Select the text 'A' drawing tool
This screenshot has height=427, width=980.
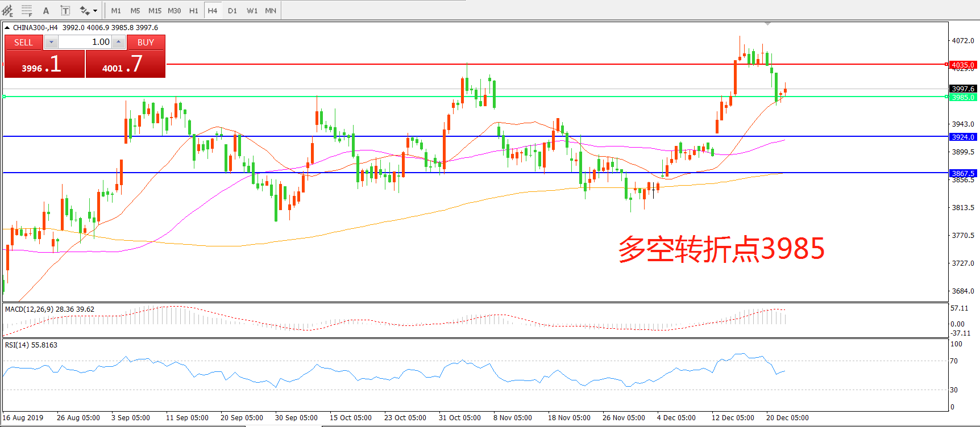[x=46, y=10]
